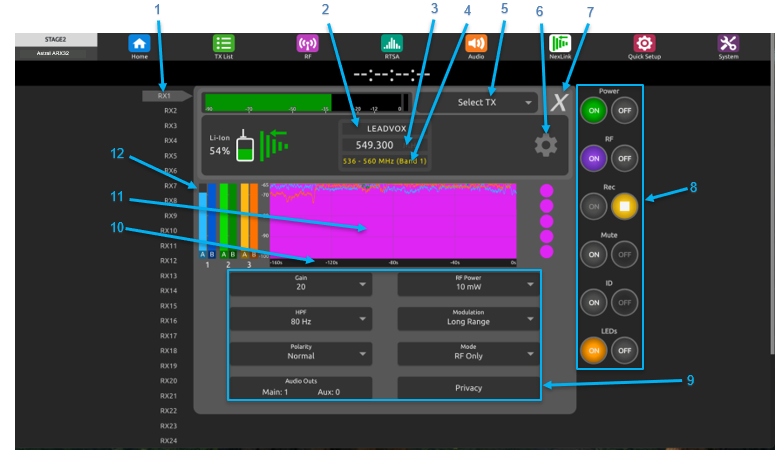The width and height of the screenshot is (784, 459).
Task: Open the Mode RF Only dropdown
Action: tap(468, 353)
